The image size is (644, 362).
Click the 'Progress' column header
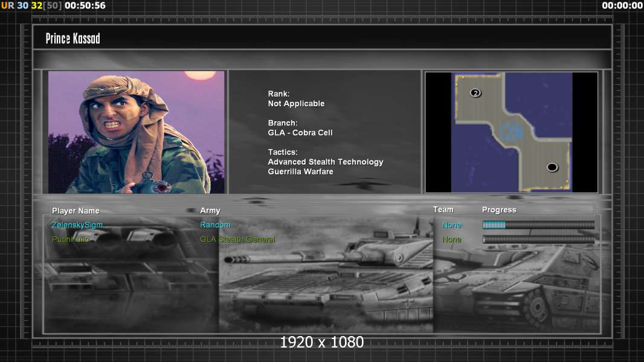tap(499, 210)
